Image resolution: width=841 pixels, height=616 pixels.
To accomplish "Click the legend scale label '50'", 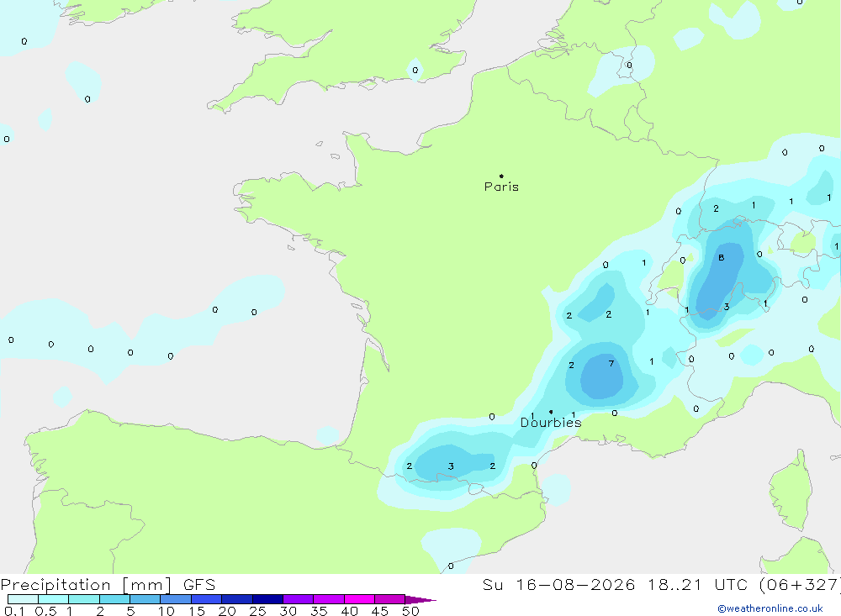I will pos(410,611).
